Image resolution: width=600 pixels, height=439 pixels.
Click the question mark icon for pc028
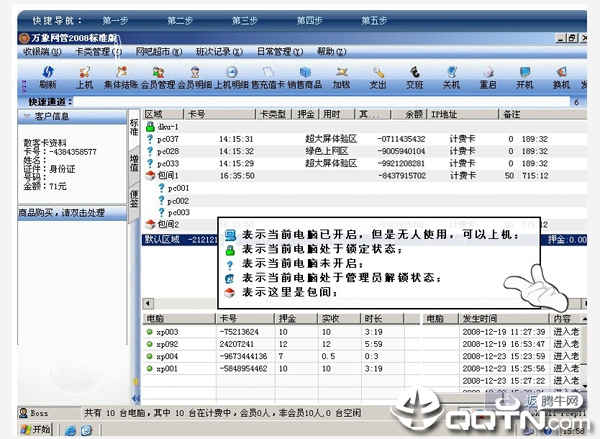(150, 151)
